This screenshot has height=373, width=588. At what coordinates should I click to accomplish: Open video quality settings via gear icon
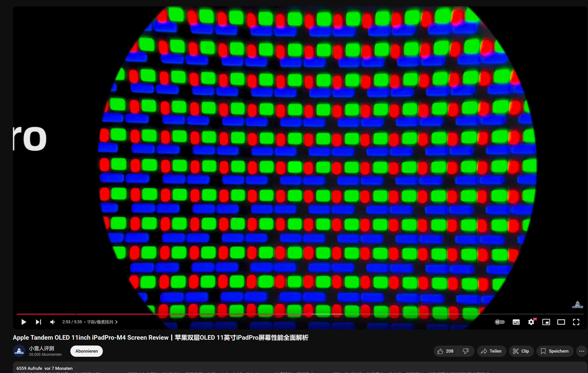coord(531,322)
